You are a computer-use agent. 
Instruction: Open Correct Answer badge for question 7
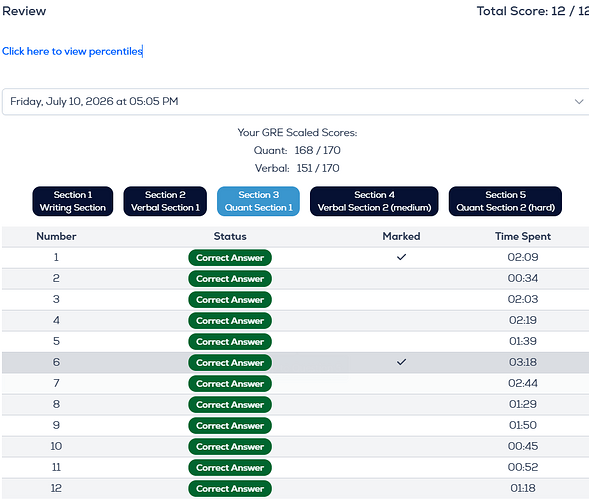[x=230, y=384]
